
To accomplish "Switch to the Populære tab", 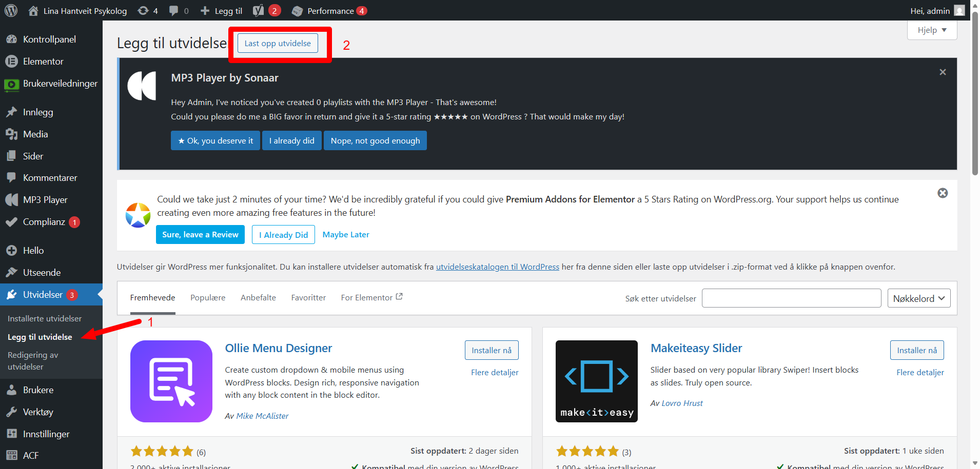I will pyautogui.click(x=208, y=298).
